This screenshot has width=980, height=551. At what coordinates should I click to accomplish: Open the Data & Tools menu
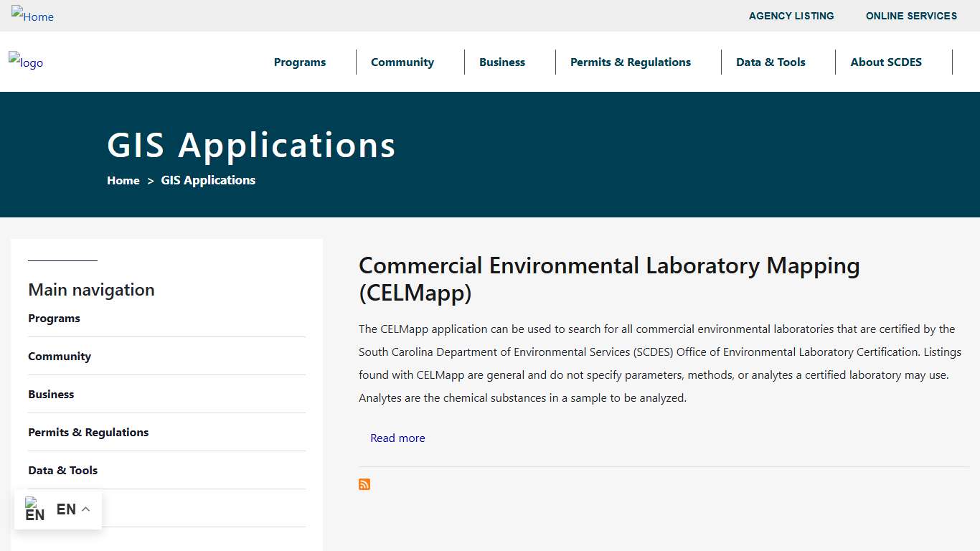click(x=771, y=62)
